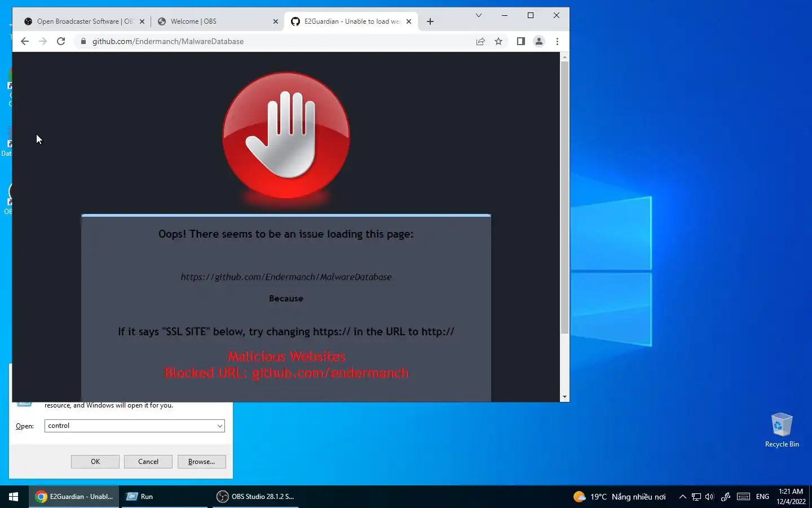Close the Chrome window

557,15
